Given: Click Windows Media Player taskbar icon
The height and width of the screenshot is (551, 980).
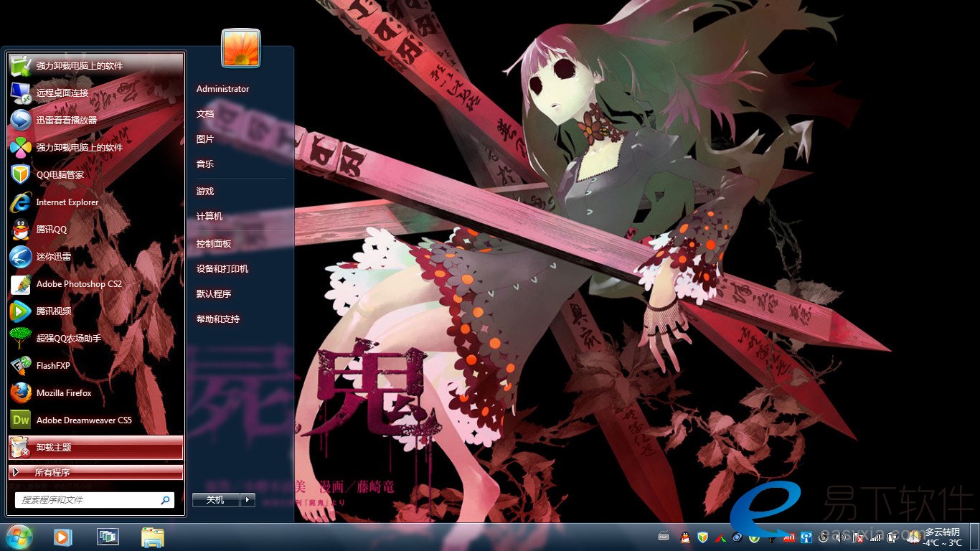Looking at the screenshot, I should click(63, 537).
